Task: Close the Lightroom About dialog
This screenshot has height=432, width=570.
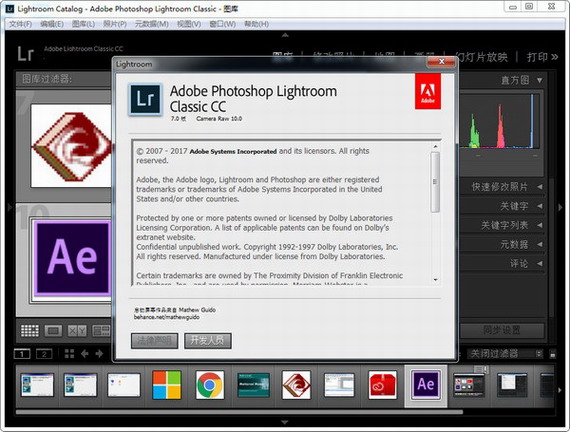Action: tap(441, 62)
